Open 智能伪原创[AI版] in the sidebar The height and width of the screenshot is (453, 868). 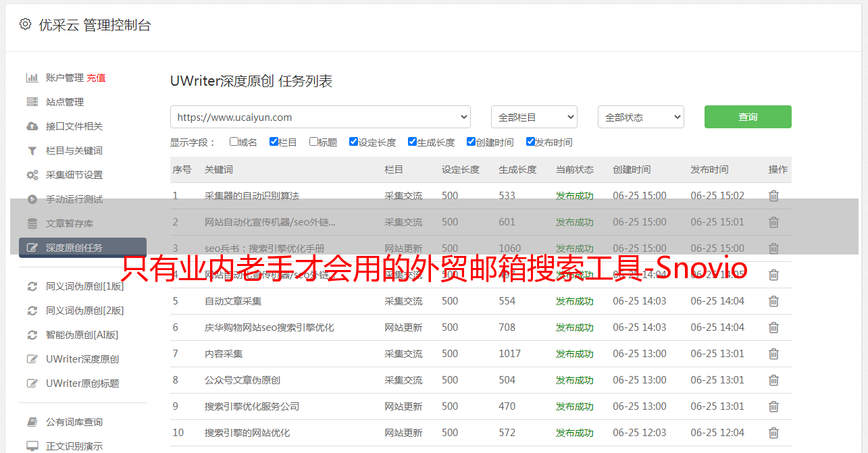pos(82,335)
